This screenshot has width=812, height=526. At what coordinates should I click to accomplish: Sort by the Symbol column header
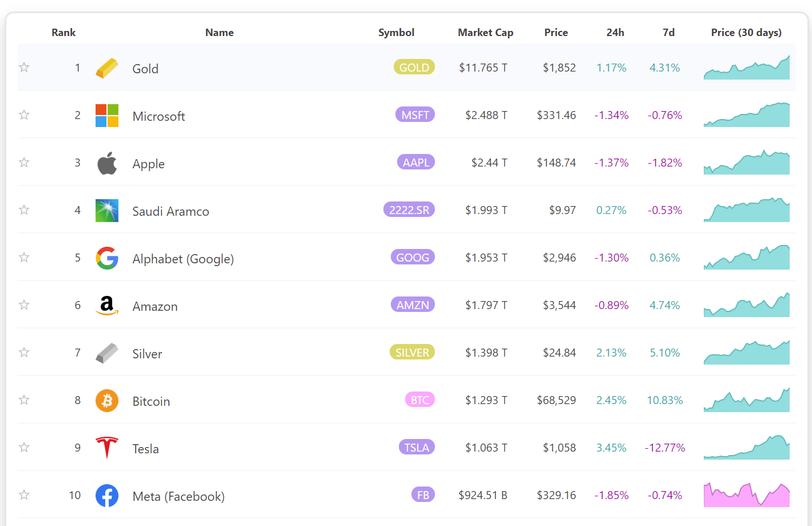pyautogui.click(x=396, y=33)
